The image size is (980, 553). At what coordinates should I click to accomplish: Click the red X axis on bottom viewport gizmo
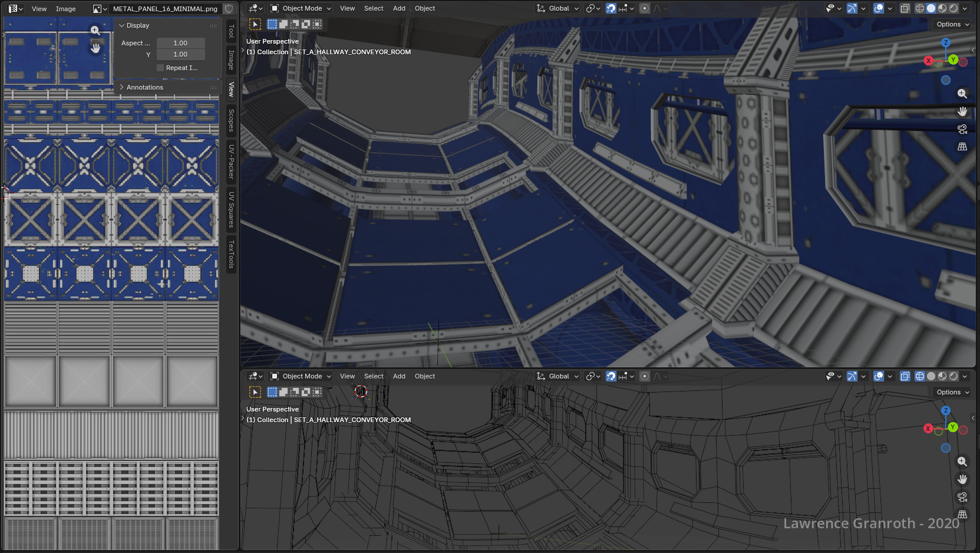pos(928,429)
